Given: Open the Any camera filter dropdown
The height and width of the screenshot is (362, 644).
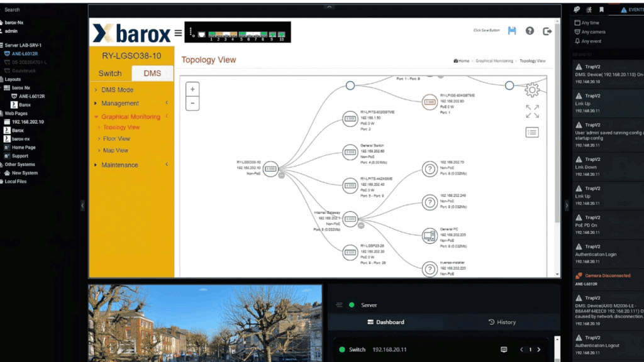Looking at the screenshot, I should click(592, 32).
